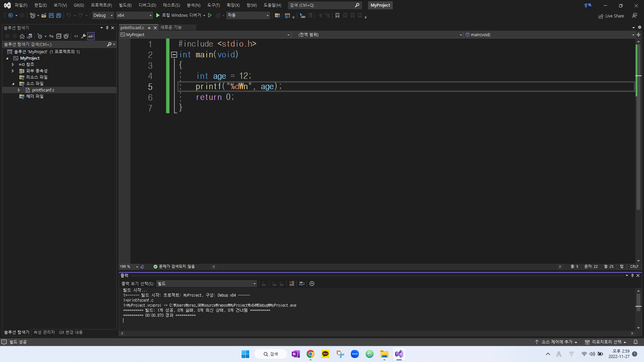The image size is (644, 362).
Task: Open OneNote from the taskbar
Action: coord(296,354)
